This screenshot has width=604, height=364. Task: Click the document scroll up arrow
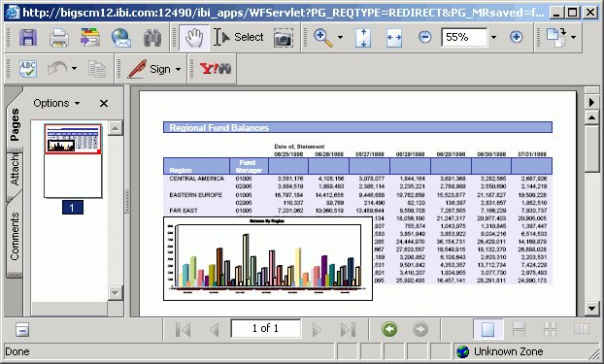pos(591,117)
